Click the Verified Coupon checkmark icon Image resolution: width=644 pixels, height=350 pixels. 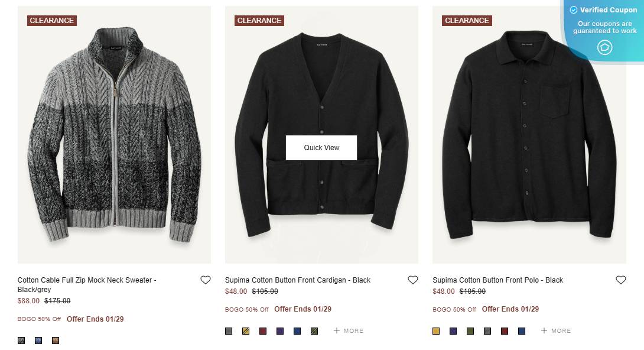(x=573, y=10)
